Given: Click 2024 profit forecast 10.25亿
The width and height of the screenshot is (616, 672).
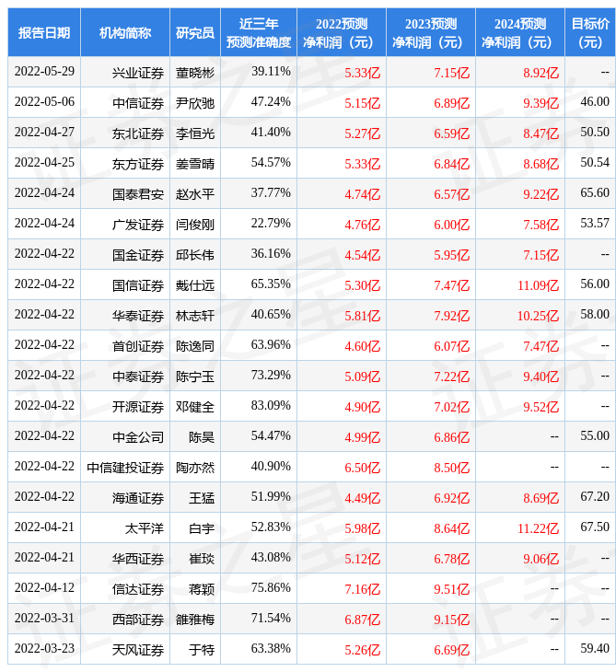Looking at the screenshot, I should 538,317.
